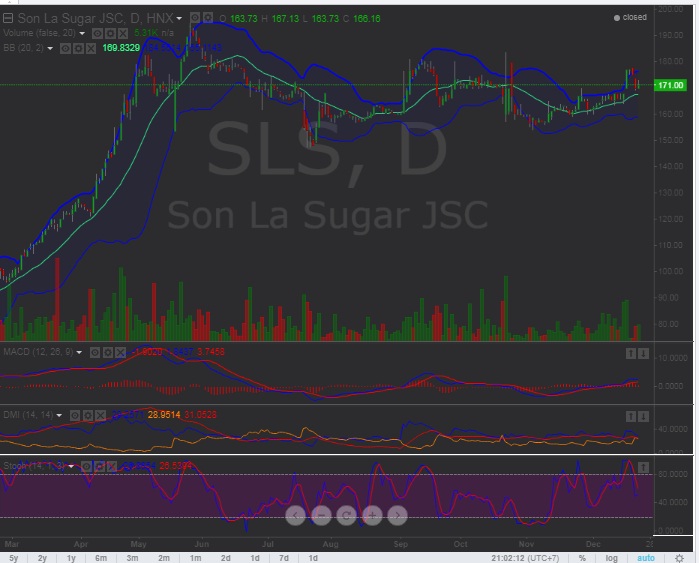Click the 171.00 last price label
699x563 pixels.
click(x=670, y=85)
